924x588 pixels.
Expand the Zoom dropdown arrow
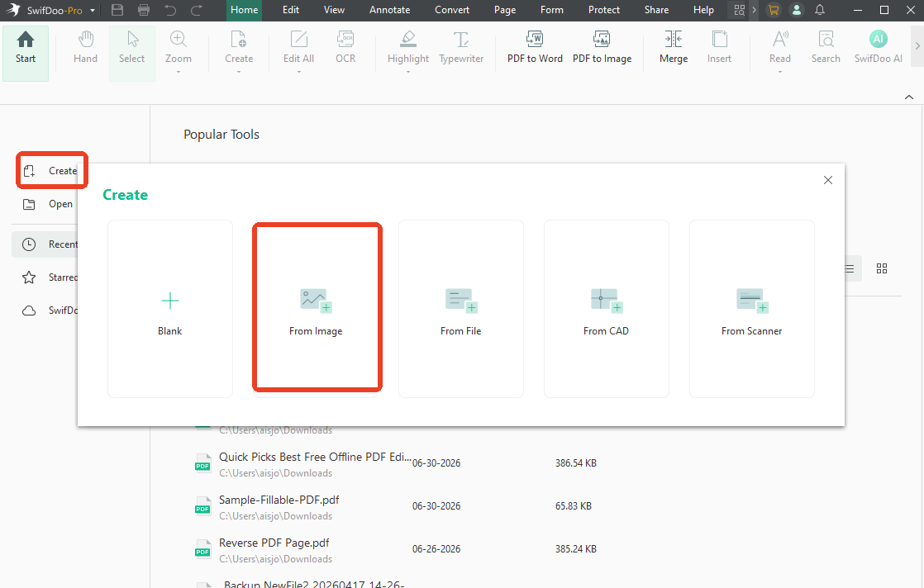178,72
